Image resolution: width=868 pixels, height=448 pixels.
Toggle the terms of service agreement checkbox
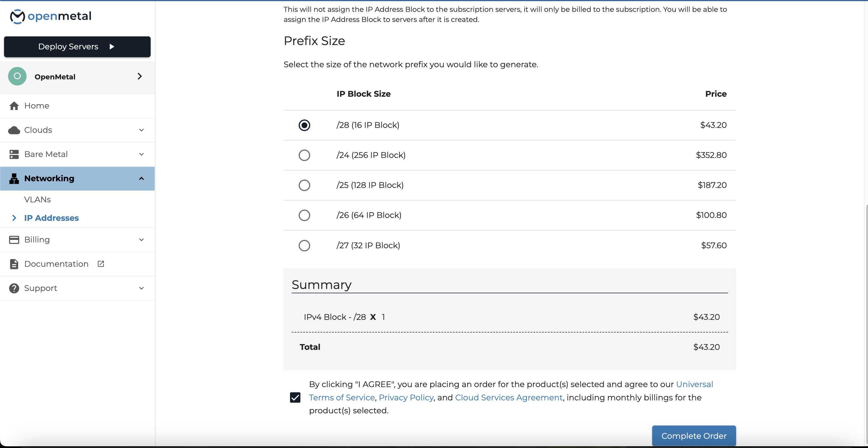click(x=295, y=397)
